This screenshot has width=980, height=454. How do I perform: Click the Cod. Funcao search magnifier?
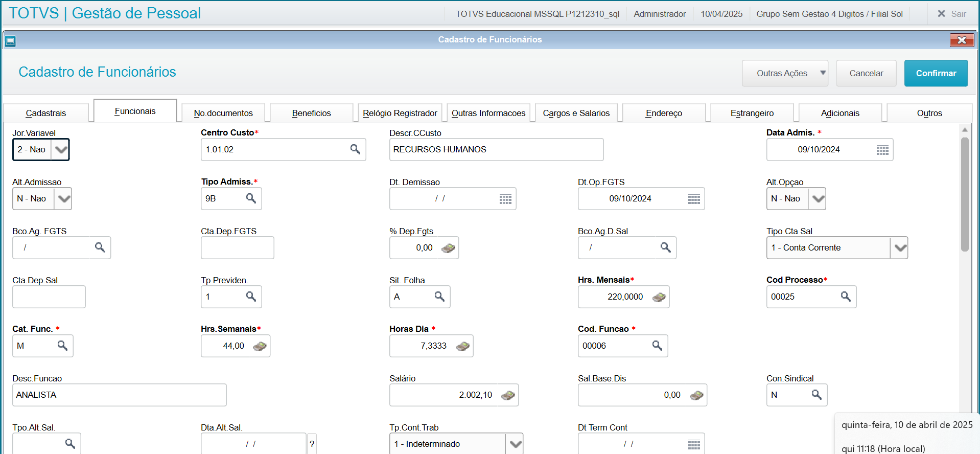pyautogui.click(x=657, y=346)
